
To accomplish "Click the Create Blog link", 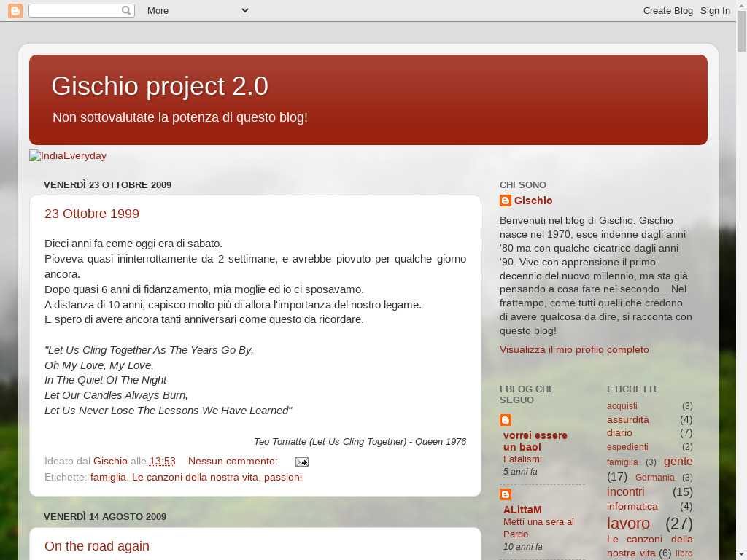I will point(667,10).
